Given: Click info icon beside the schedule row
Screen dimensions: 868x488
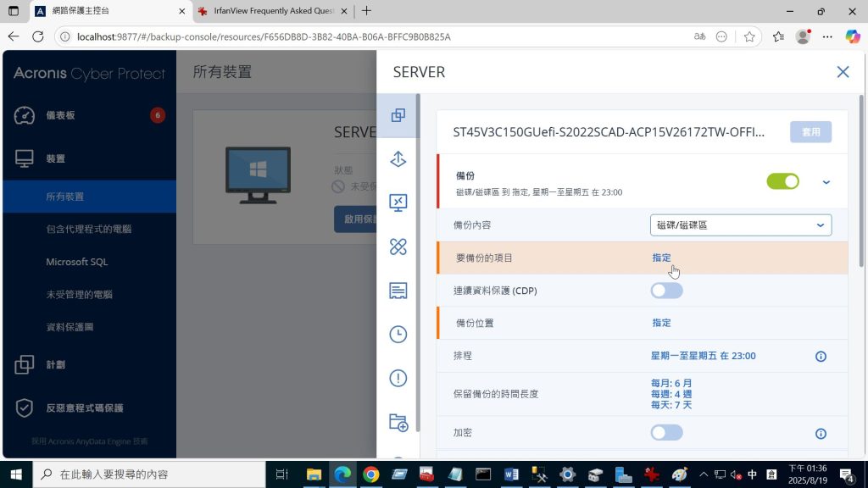Looking at the screenshot, I should pyautogui.click(x=821, y=357).
